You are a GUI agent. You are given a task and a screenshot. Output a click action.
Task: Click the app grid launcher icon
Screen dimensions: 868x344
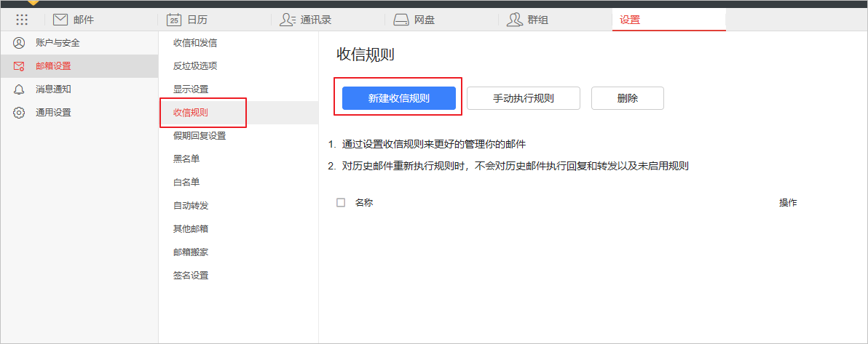(22, 20)
